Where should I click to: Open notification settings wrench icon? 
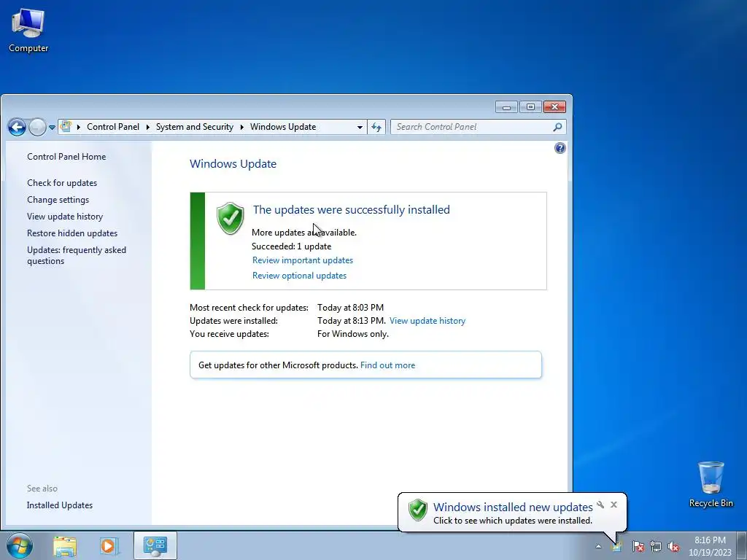point(600,505)
